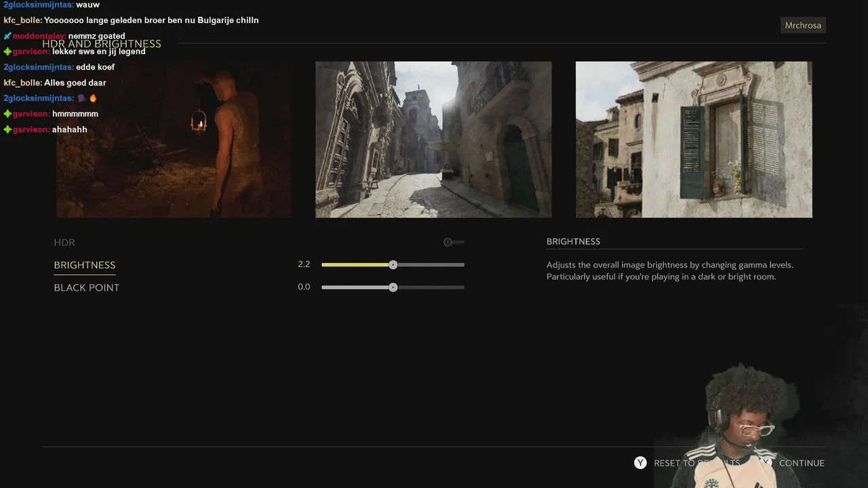Adjust the Black Point slider
This screenshot has height=488, width=868.
(x=393, y=287)
